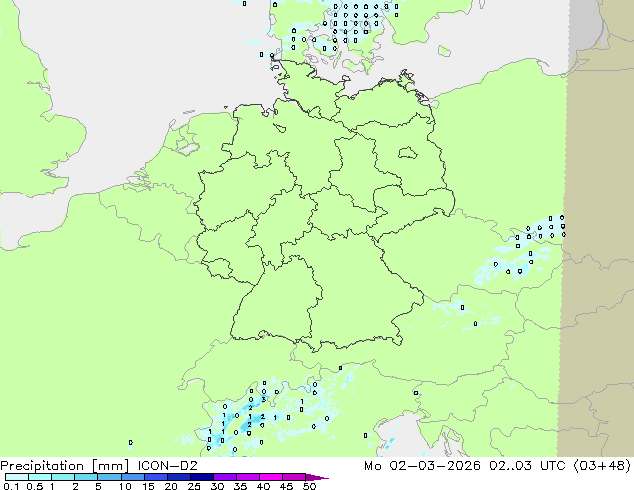Image resolution: width=634 pixels, height=490 pixels.
Task: Click the '0.1' legend scale value
Action: coord(11,486)
